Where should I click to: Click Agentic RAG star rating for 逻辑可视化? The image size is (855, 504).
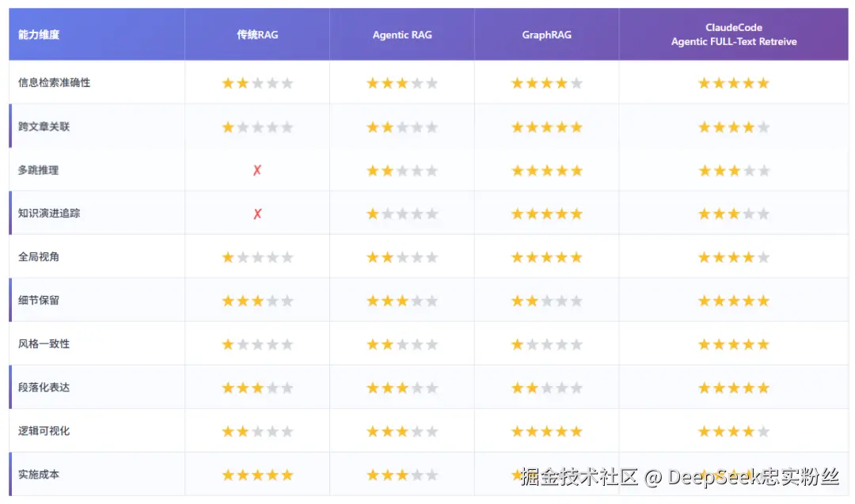(x=402, y=432)
